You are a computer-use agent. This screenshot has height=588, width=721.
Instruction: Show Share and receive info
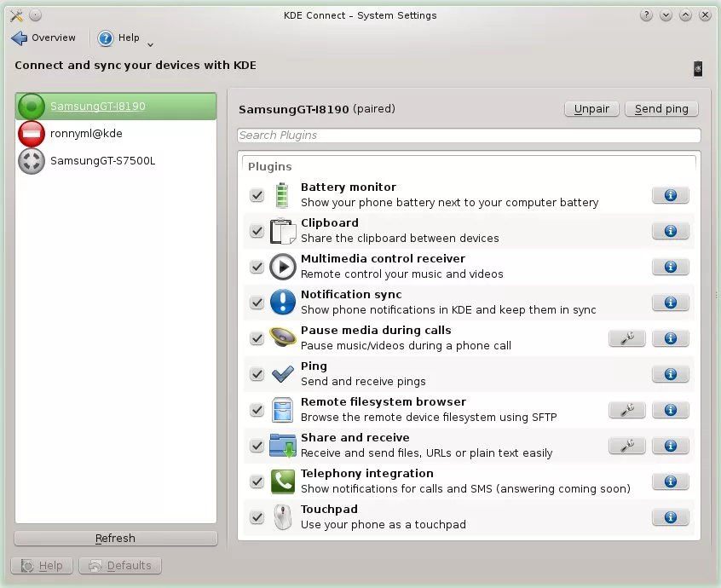click(671, 446)
